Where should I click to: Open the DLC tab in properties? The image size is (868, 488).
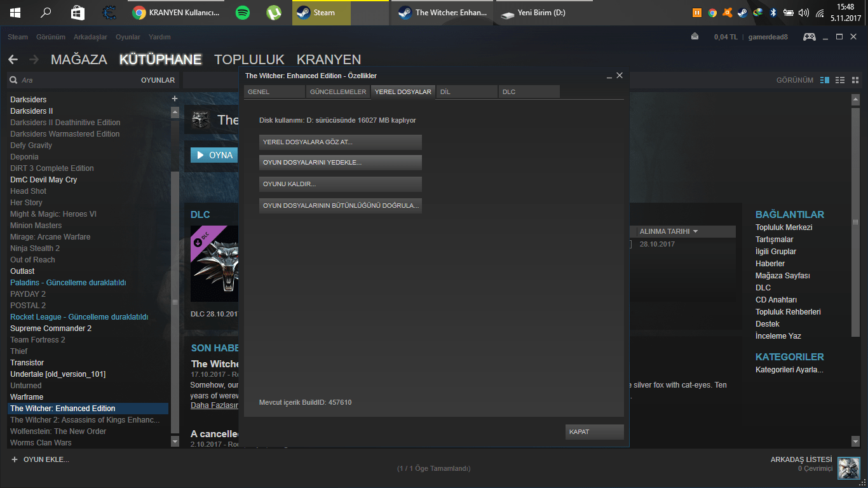click(x=529, y=92)
